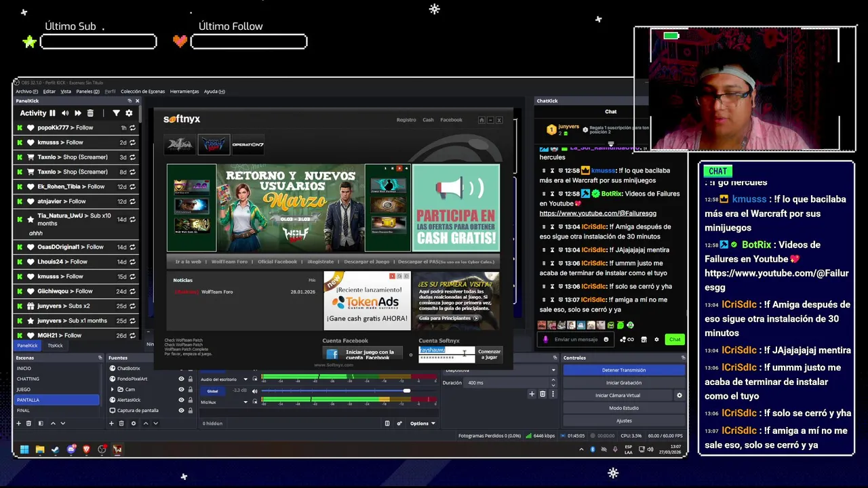Open the Audio del escritorio channel dropdown

pyautogui.click(x=245, y=379)
